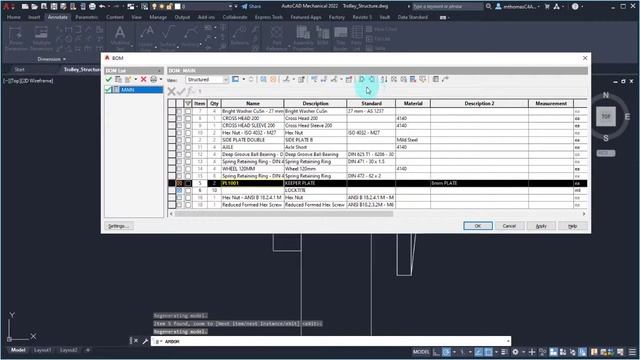640x360 pixels.
Task: Click the Cancel button in BOM dialog
Action: (509, 226)
